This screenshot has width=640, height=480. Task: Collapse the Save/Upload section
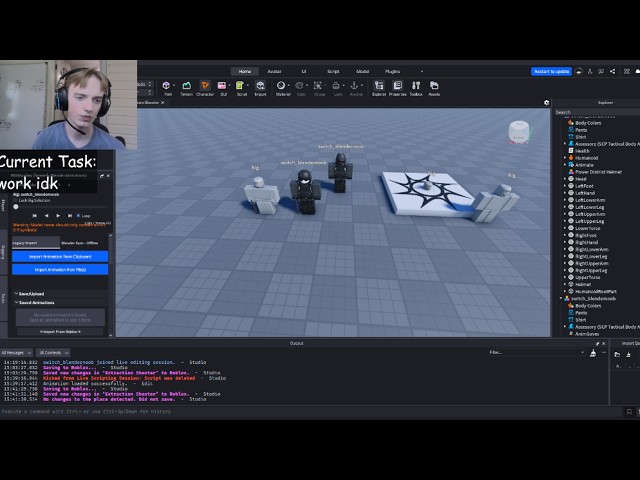click(x=16, y=293)
